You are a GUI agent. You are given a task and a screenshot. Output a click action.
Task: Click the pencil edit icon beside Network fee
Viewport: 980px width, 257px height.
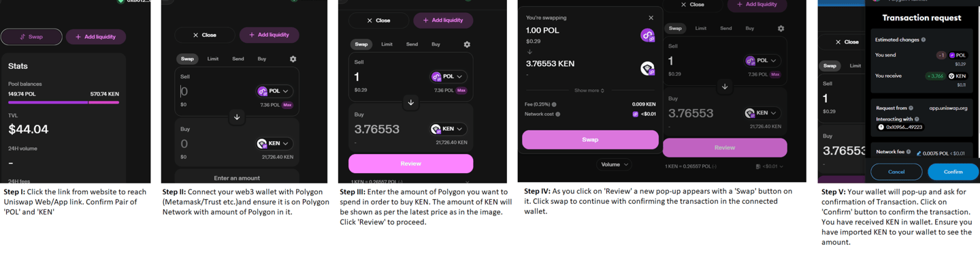tap(919, 153)
